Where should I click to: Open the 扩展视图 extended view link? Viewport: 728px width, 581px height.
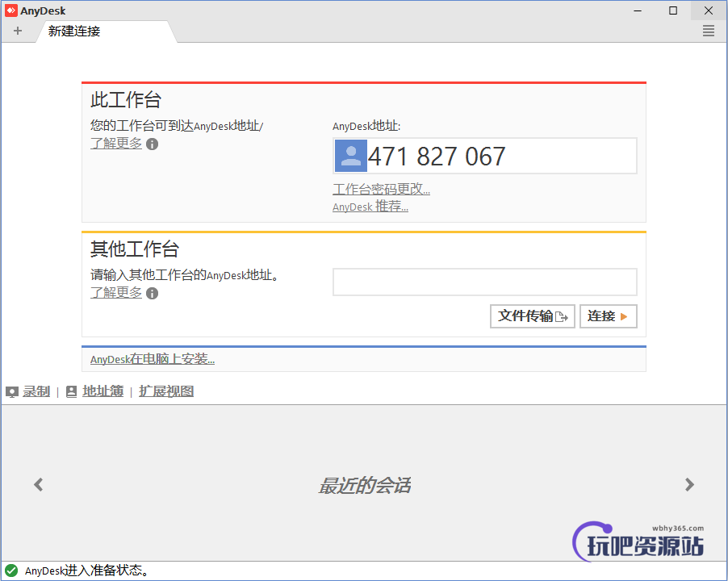166,391
